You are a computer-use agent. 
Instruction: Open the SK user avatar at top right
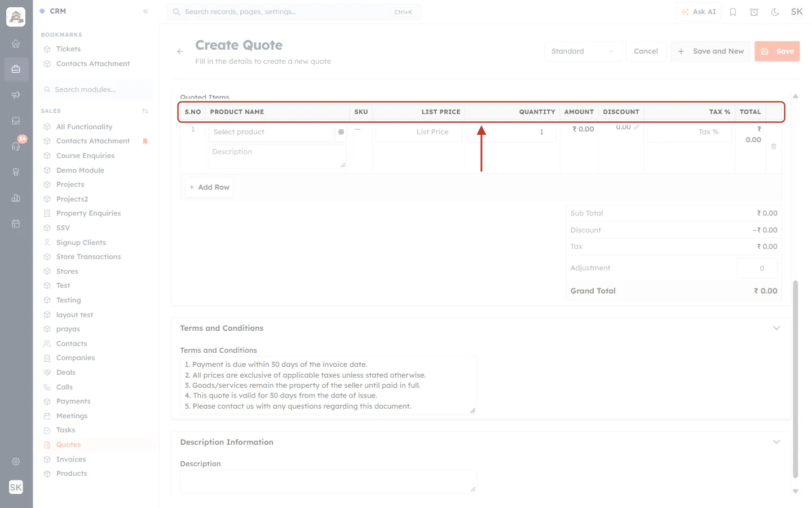[x=797, y=12]
